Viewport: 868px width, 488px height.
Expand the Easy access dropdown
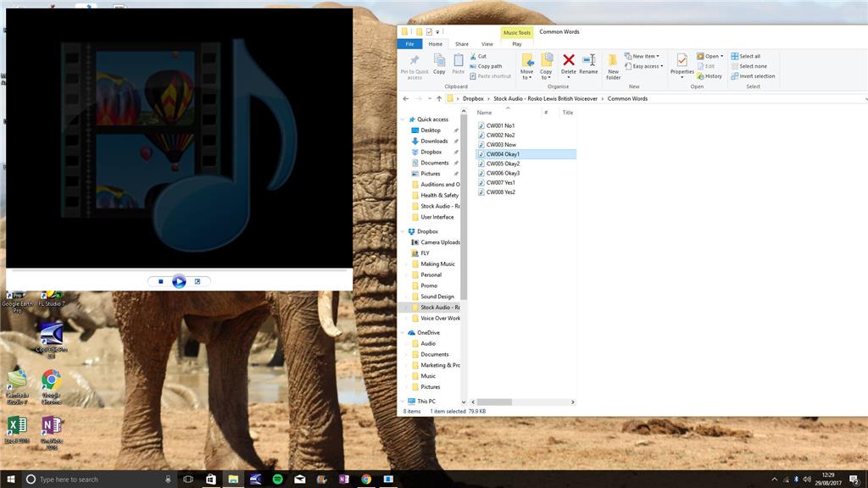pos(646,66)
